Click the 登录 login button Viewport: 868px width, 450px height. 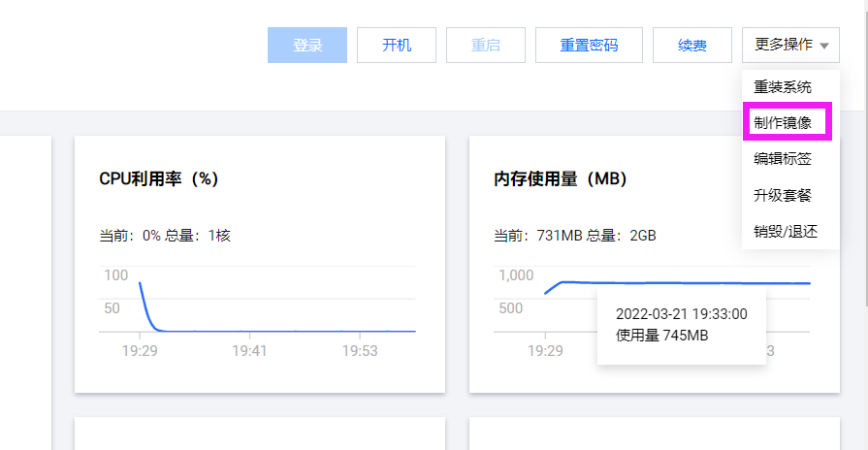pos(307,46)
